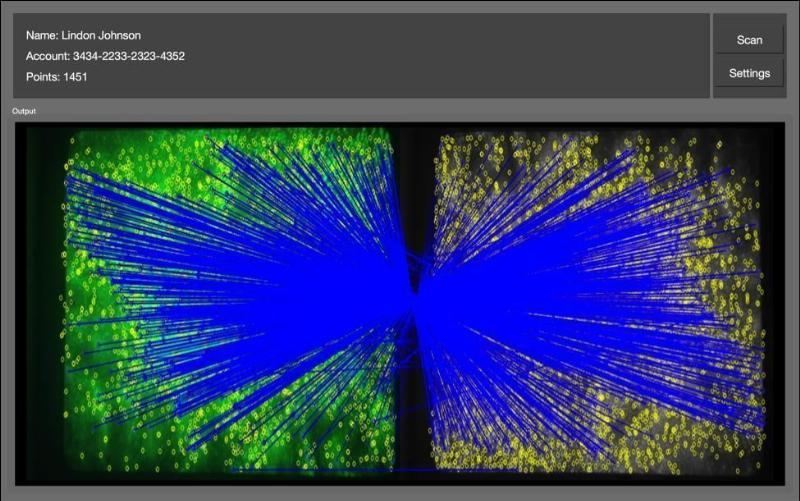Select the Name: Lindon Johnson text
The image size is (800, 501).
tap(83, 35)
